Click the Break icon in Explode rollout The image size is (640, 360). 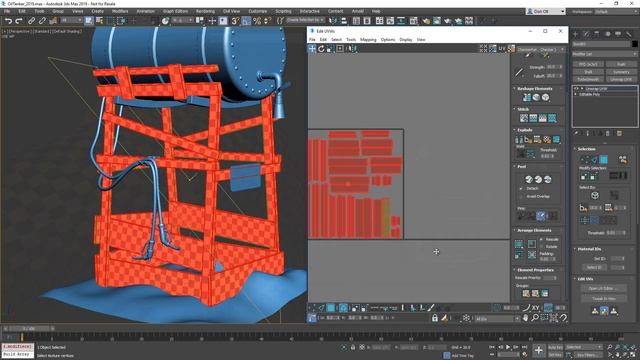(x=519, y=140)
